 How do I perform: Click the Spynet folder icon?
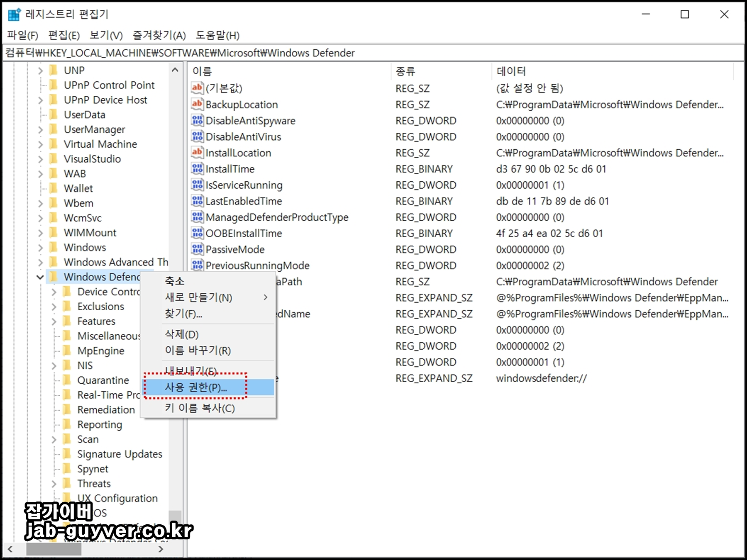pos(67,469)
